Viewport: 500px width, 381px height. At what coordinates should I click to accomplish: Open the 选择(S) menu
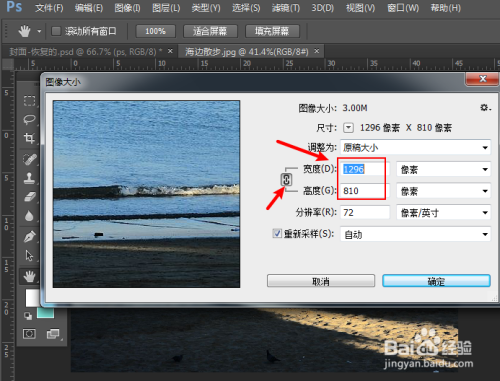(246, 8)
